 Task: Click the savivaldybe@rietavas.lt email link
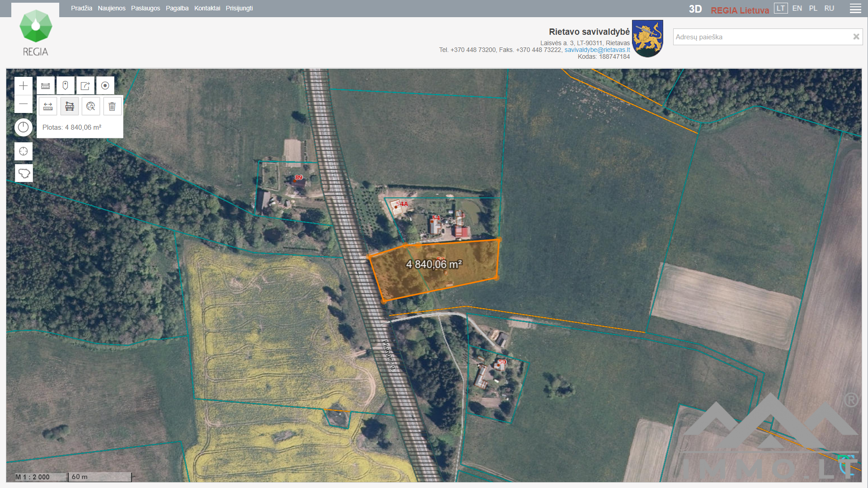click(x=597, y=50)
